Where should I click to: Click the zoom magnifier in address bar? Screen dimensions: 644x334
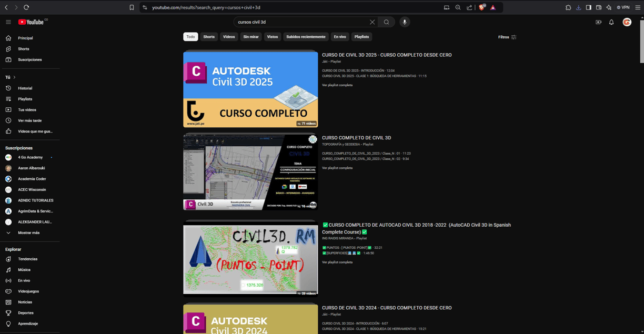458,7
